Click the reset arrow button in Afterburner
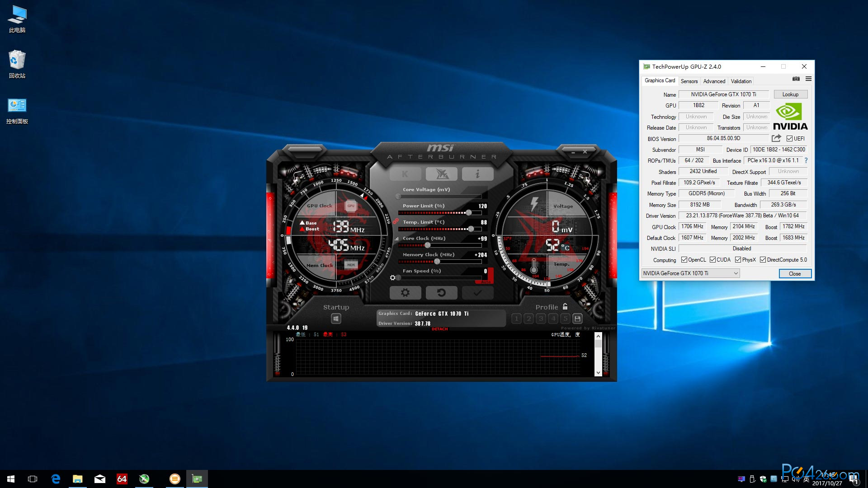 coord(441,293)
